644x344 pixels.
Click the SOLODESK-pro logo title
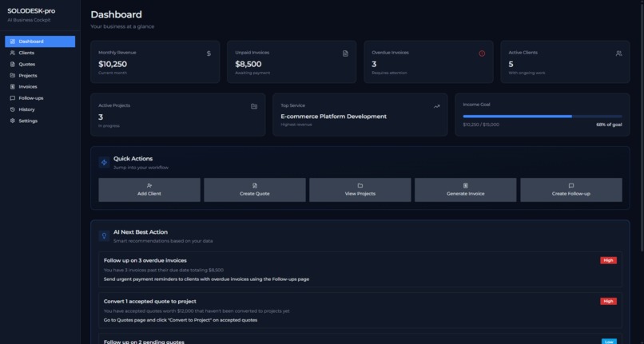pos(31,11)
